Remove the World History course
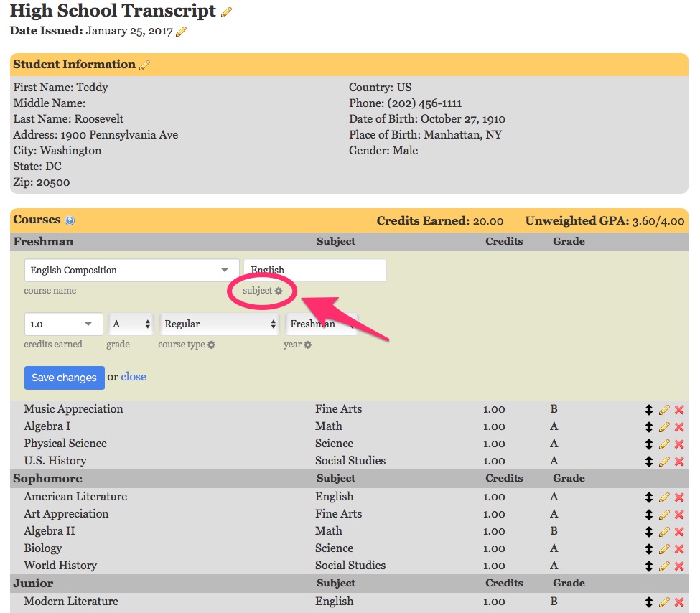The height and width of the screenshot is (613, 700). point(679,566)
